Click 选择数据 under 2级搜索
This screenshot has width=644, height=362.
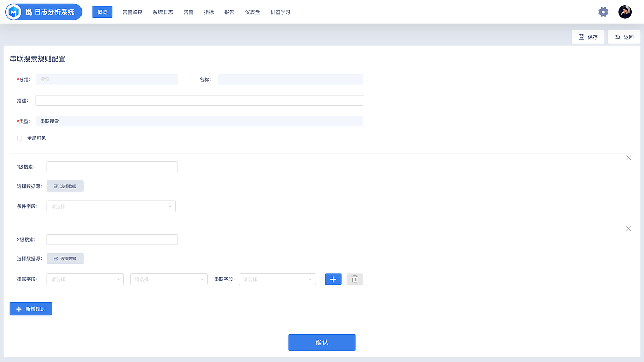(x=65, y=259)
